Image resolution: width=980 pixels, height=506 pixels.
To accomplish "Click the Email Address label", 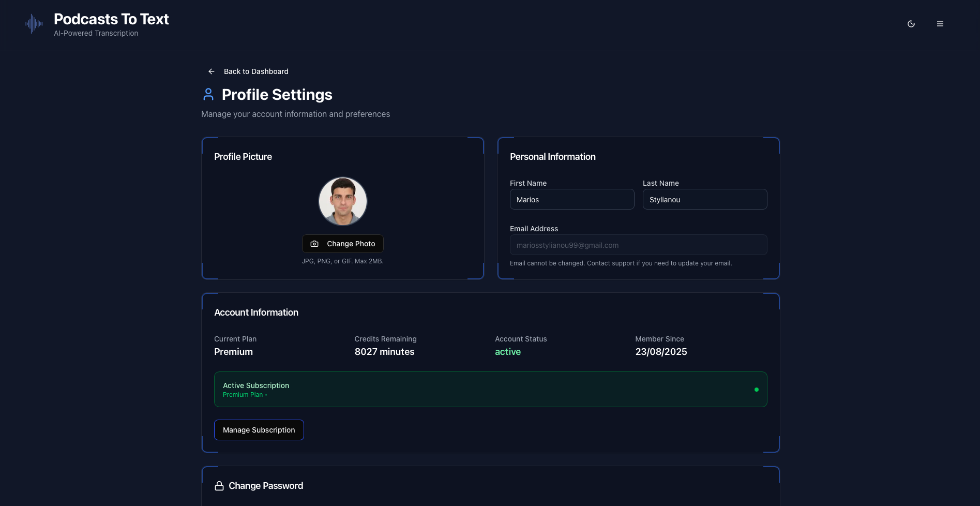I will pyautogui.click(x=534, y=229).
